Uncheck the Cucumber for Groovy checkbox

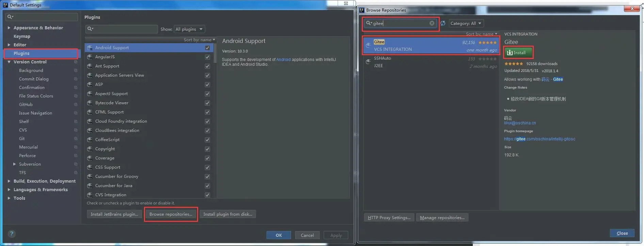[207, 176]
